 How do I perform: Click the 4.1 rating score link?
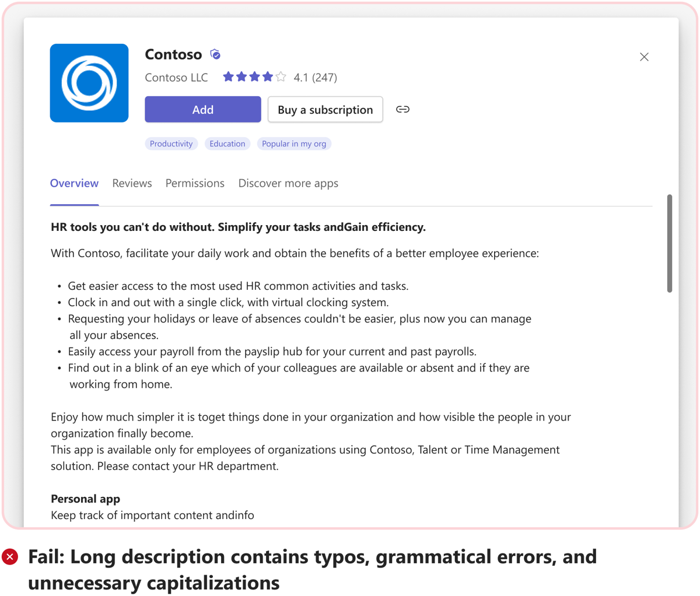click(302, 77)
